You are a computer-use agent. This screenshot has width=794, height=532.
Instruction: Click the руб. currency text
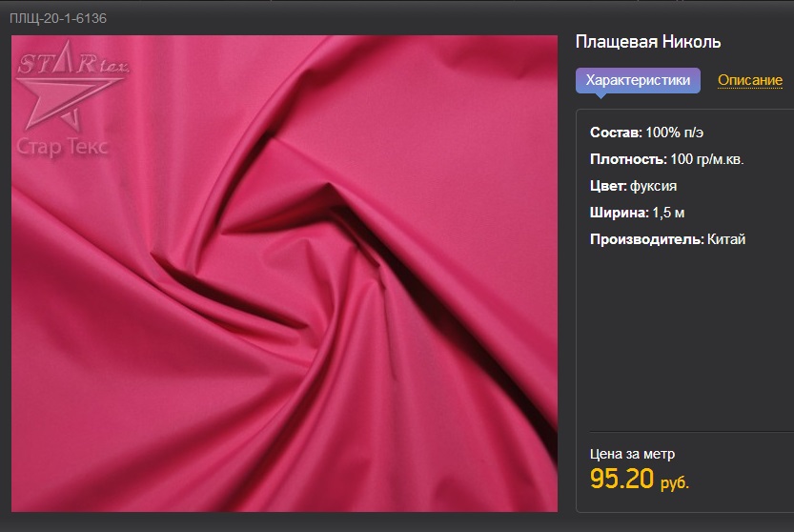(x=674, y=482)
